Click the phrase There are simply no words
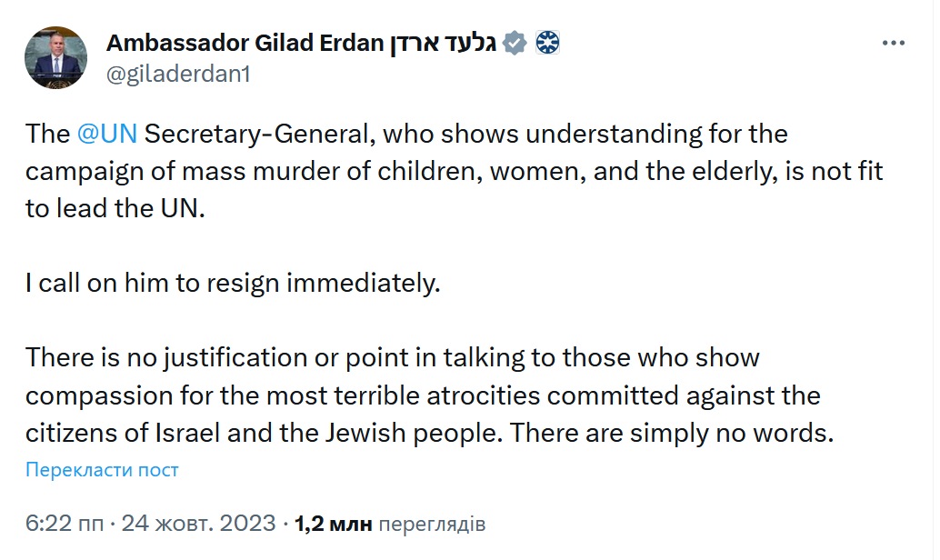 coord(672,433)
